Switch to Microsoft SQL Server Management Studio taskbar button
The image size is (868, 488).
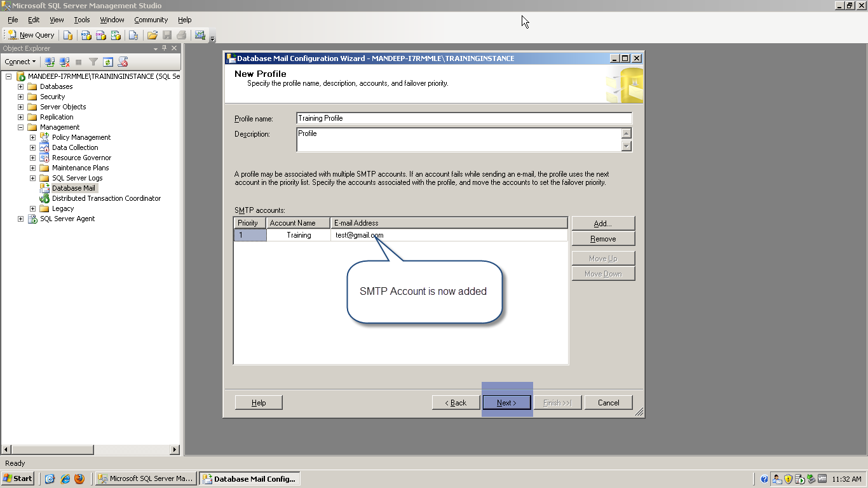coord(146,478)
